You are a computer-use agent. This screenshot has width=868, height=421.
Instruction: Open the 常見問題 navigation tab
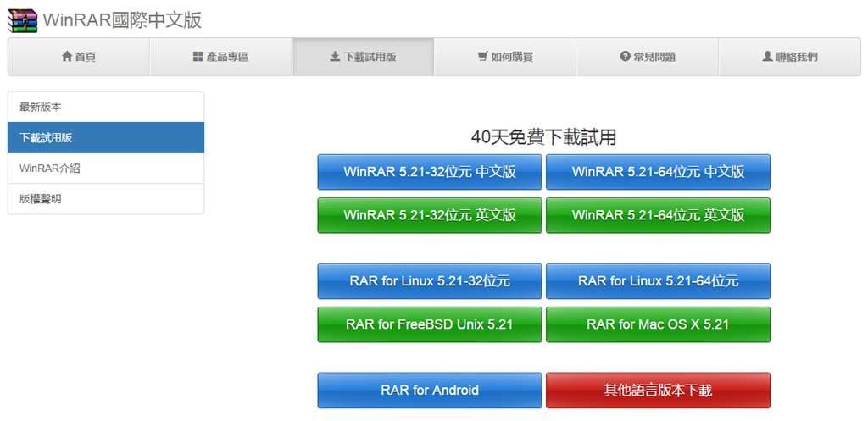click(x=648, y=57)
